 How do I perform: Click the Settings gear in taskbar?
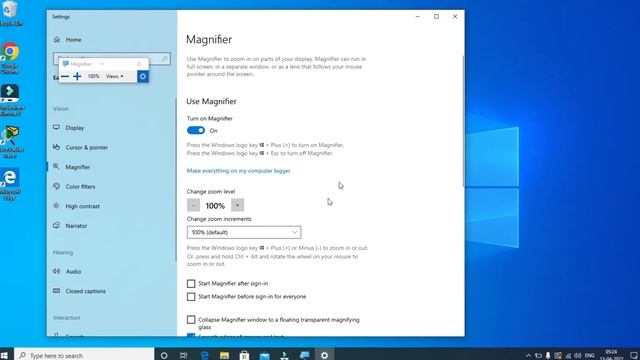[x=324, y=356]
